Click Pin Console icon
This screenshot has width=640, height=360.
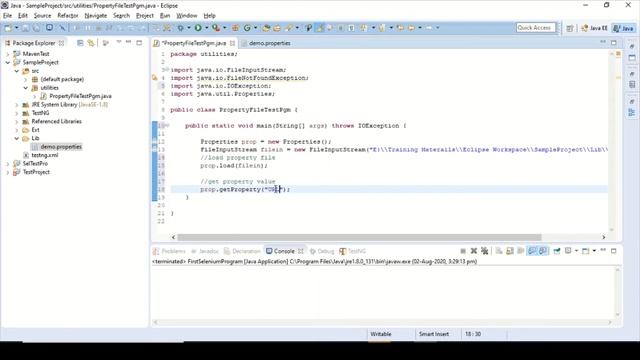click(557, 251)
